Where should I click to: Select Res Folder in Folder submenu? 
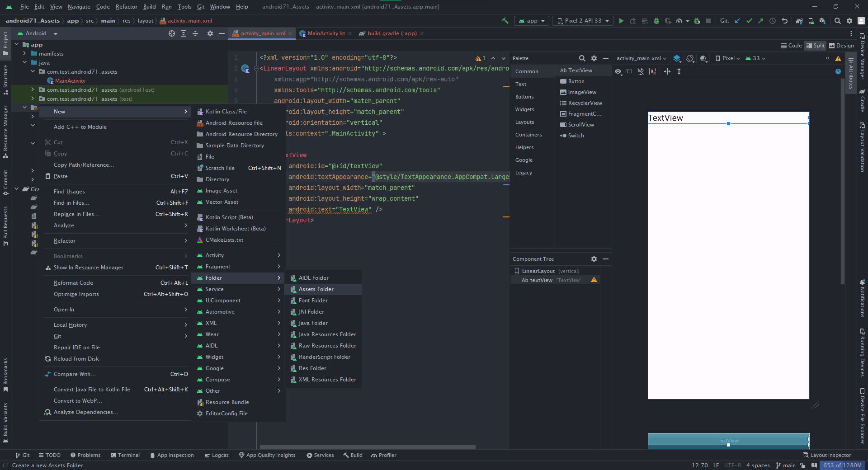point(323,368)
